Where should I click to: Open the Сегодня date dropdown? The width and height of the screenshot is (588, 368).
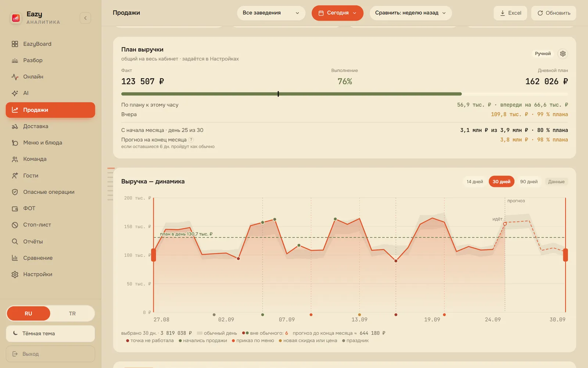point(337,13)
